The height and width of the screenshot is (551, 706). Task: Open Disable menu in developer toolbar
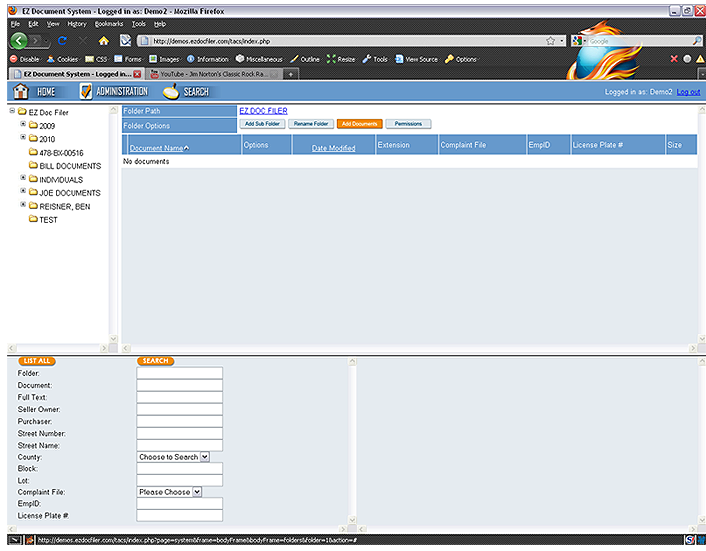[x=25, y=59]
